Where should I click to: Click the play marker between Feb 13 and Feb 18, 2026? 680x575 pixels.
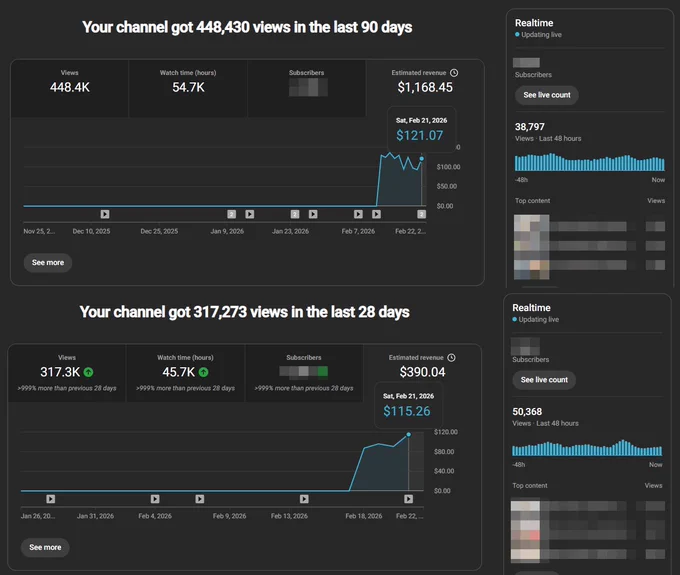coord(304,499)
